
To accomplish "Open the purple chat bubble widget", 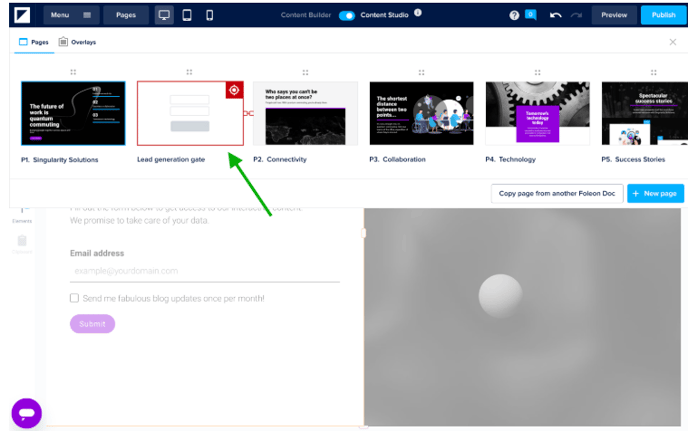I will tap(26, 413).
